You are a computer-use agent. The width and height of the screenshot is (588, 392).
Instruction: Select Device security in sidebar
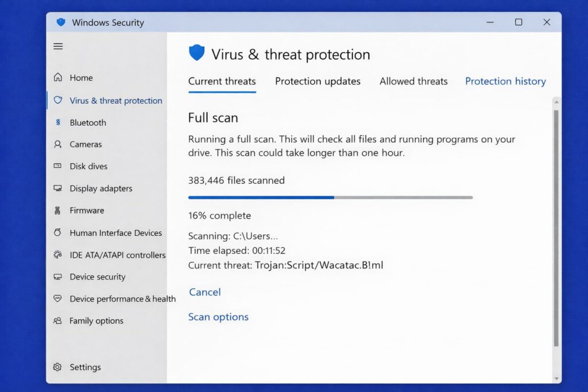97,277
